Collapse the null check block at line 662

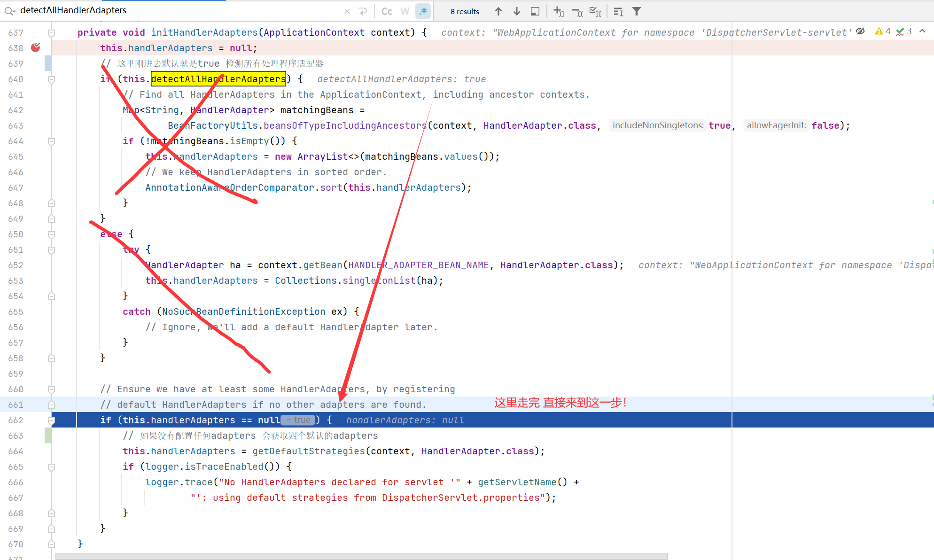click(52, 420)
